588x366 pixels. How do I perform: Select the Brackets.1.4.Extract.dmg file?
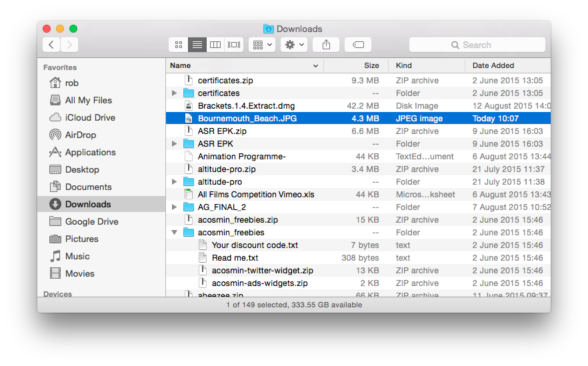click(358, 106)
